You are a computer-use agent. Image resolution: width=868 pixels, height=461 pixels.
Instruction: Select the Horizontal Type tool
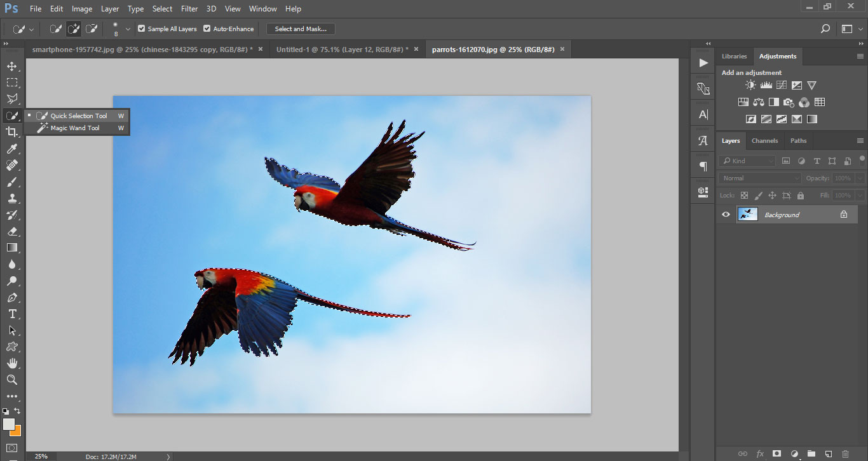point(11,314)
